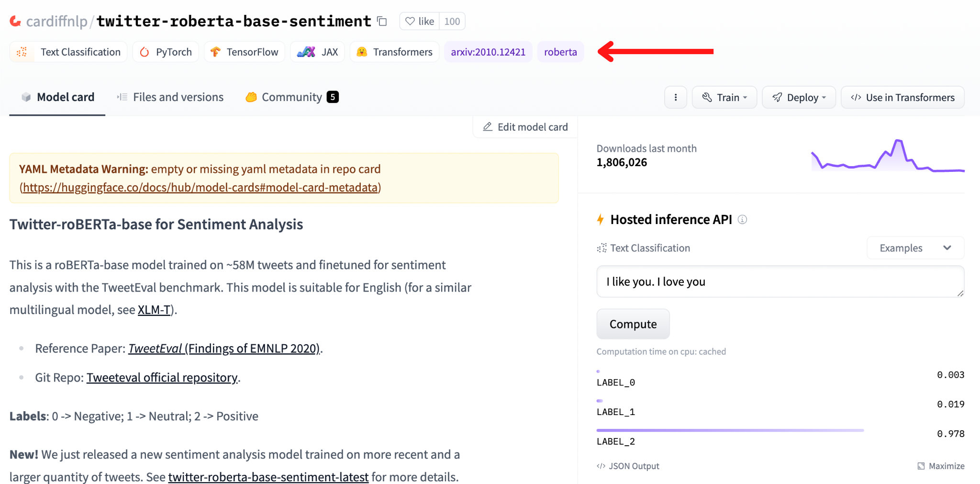Open the XLM-T link
980x484 pixels.
pos(154,310)
